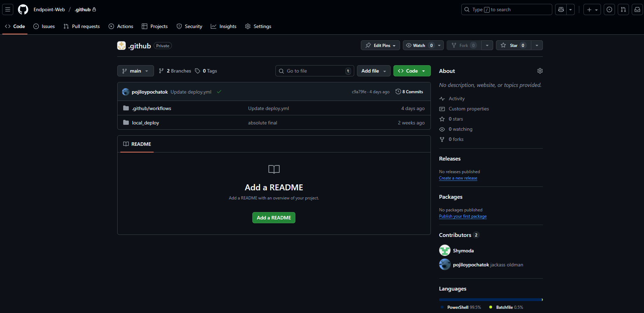Star this repository
Screen dimensions: 644x313
[x=513, y=45]
